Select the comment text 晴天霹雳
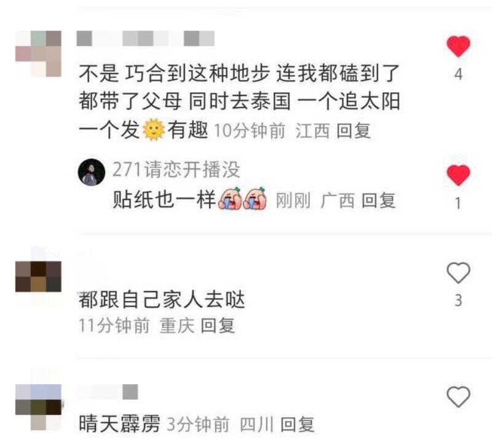The height and width of the screenshot is (448, 492). point(119,424)
